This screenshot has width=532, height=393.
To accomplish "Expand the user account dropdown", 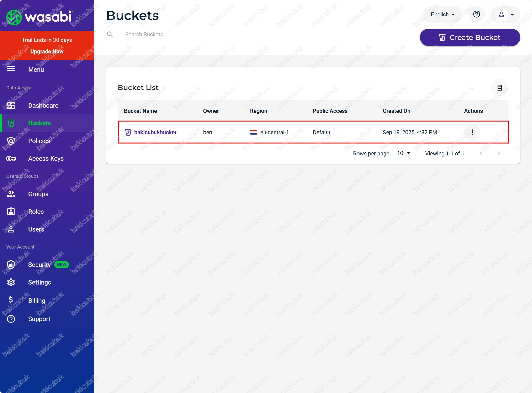I will click(x=506, y=15).
